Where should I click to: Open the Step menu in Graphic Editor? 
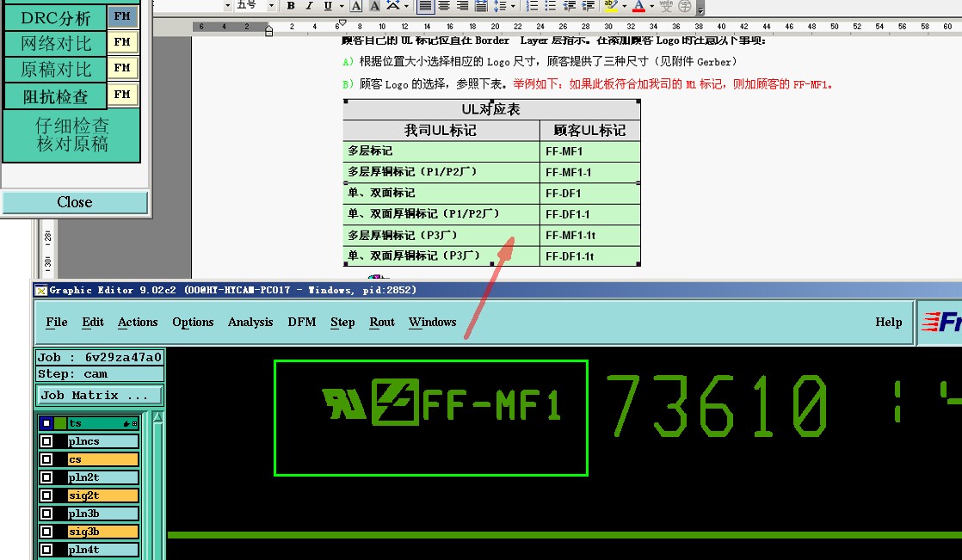[x=342, y=322]
